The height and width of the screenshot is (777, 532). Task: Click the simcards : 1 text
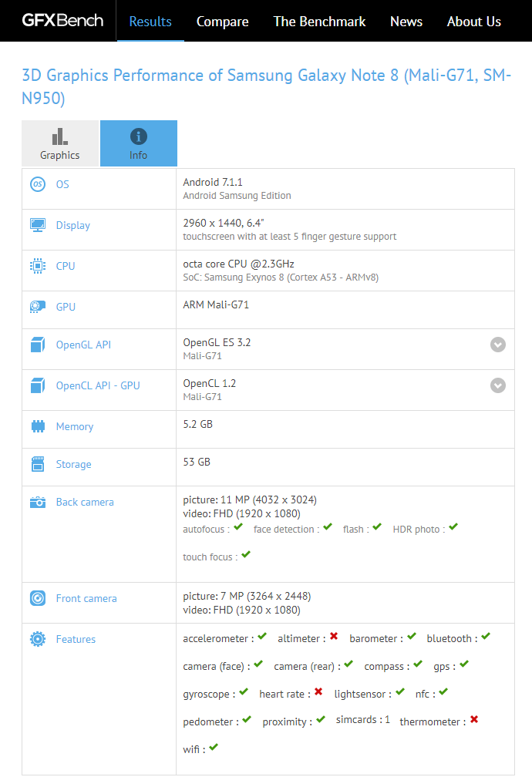(363, 719)
